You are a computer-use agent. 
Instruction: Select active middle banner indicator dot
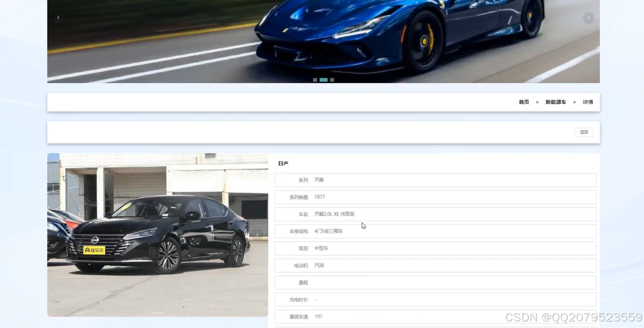(323, 80)
